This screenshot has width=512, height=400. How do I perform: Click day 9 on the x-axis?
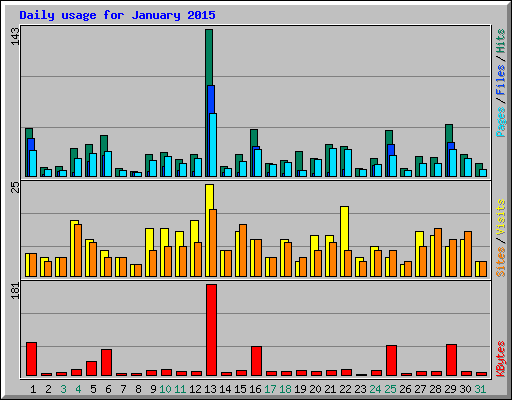point(153,389)
